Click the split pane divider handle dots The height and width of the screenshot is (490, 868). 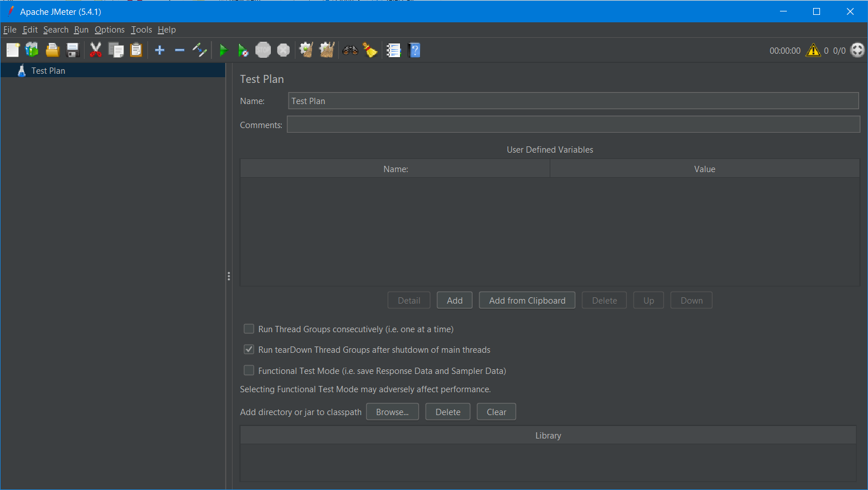(229, 276)
